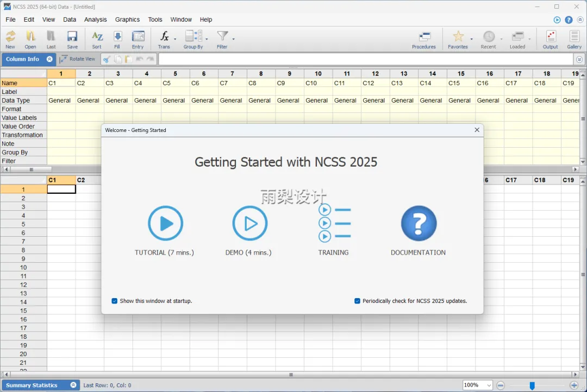Image resolution: width=587 pixels, height=392 pixels.
Task: Click the Fill toolbar icon
Action: [117, 39]
